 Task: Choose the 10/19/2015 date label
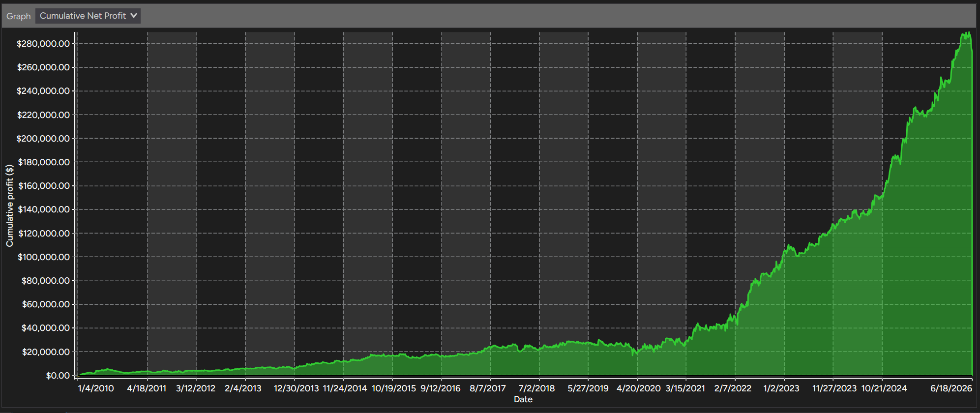click(394, 388)
